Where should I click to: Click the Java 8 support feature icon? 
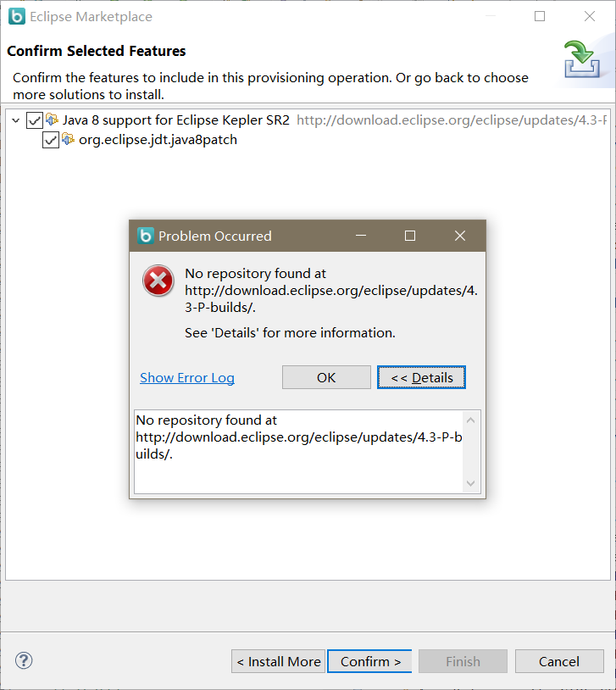(x=52, y=120)
